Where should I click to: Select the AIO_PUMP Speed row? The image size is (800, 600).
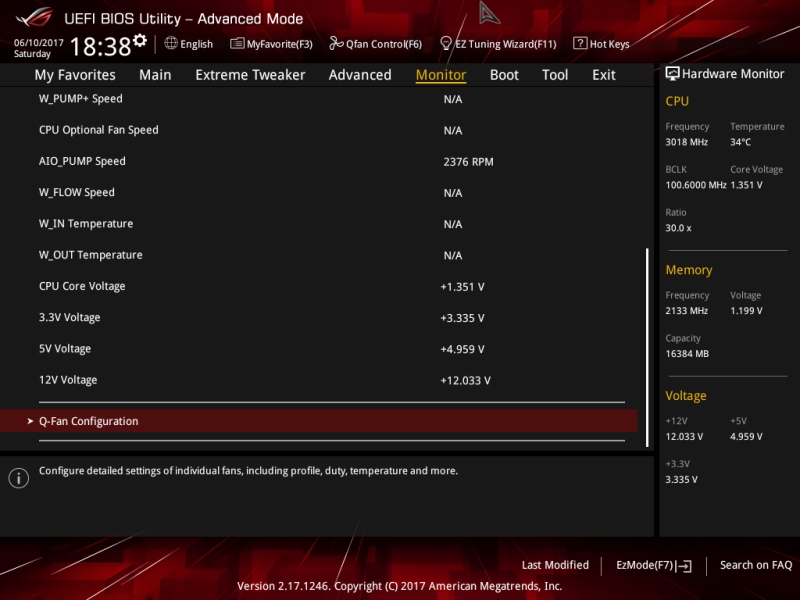coord(319,161)
